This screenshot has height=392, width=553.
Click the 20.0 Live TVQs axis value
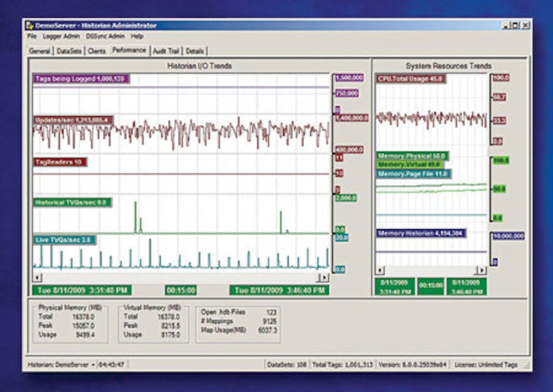click(342, 238)
